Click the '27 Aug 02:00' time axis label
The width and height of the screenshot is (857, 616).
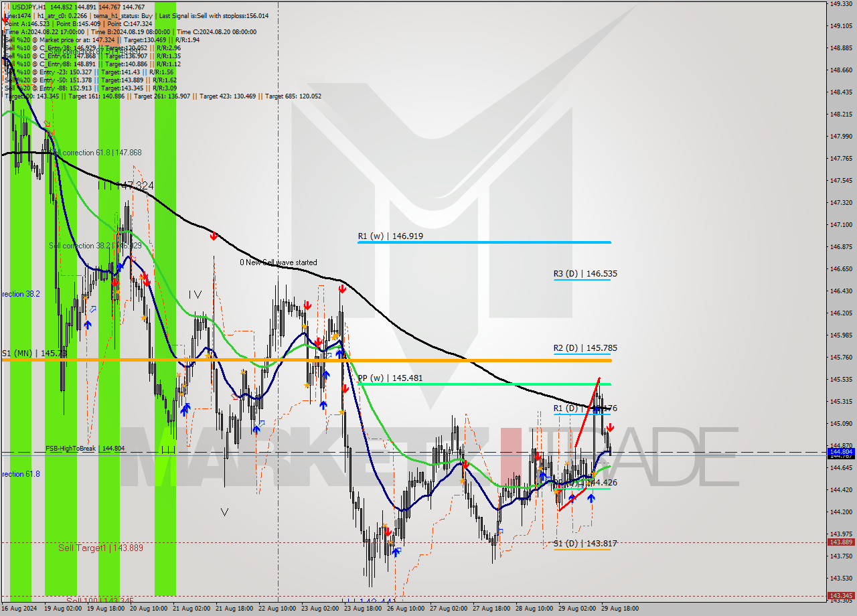click(448, 609)
